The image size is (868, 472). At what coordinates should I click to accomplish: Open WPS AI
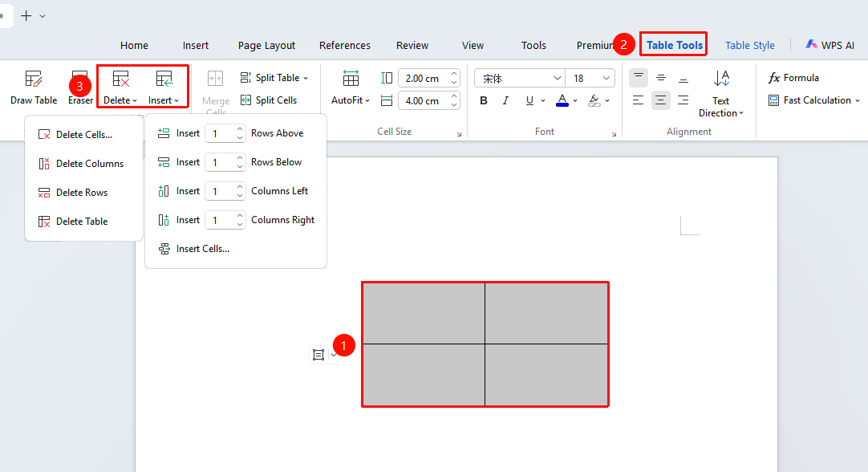(829, 45)
